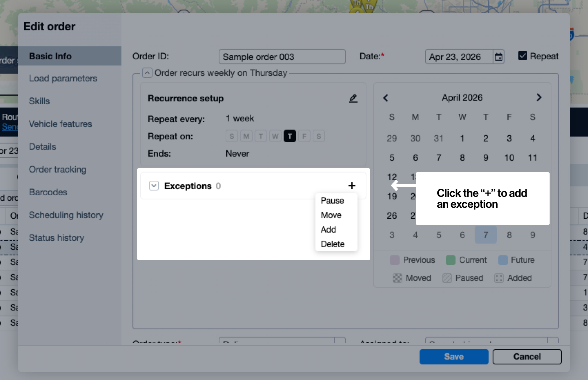Click the Current legend green swatch

coord(451,260)
